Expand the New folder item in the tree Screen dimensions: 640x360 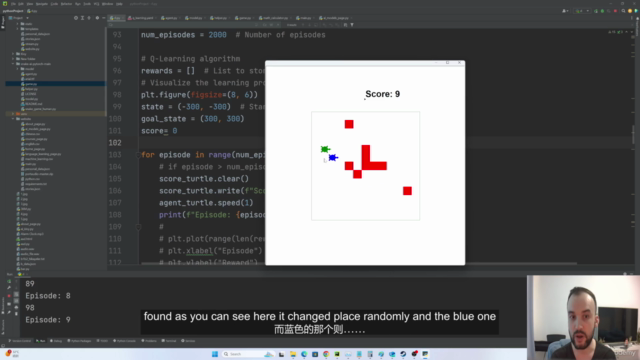(x=13, y=59)
